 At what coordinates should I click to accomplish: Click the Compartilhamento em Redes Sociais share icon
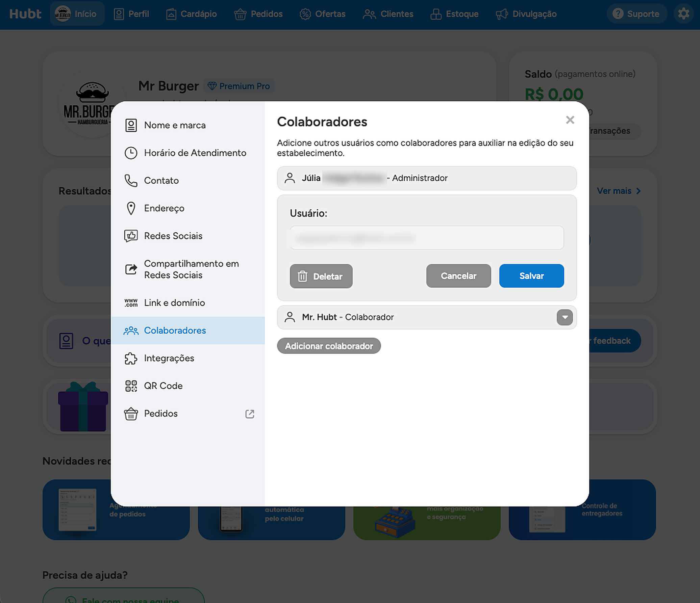(x=131, y=269)
